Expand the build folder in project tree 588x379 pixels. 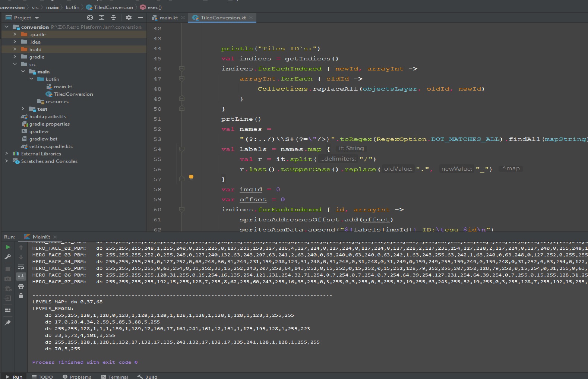click(x=15, y=49)
